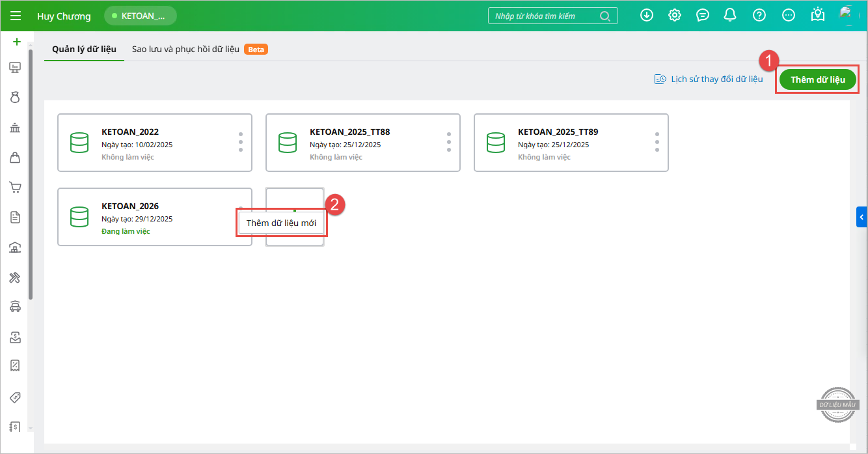Expand the blue right side panel arrow
This screenshot has width=868, height=454.
point(861,217)
